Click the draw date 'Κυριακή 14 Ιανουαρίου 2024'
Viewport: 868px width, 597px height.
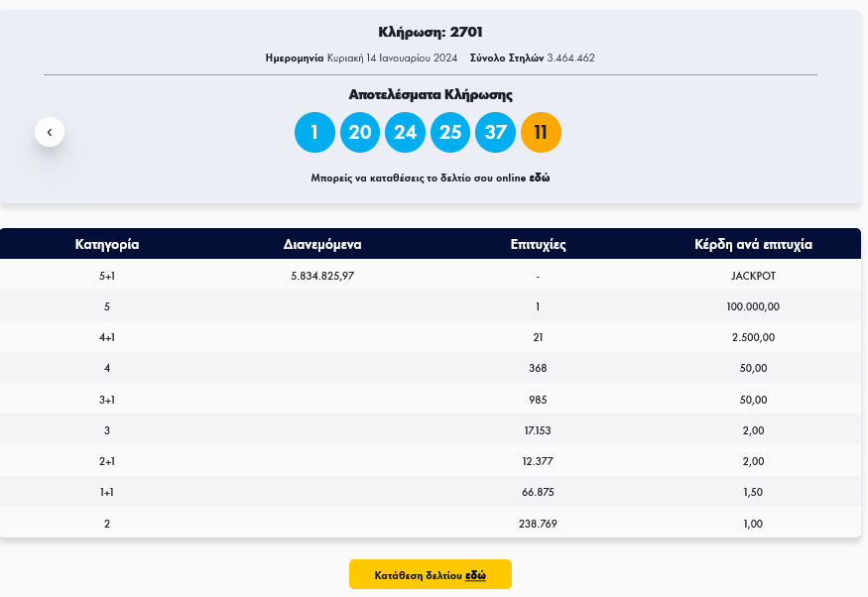click(389, 58)
